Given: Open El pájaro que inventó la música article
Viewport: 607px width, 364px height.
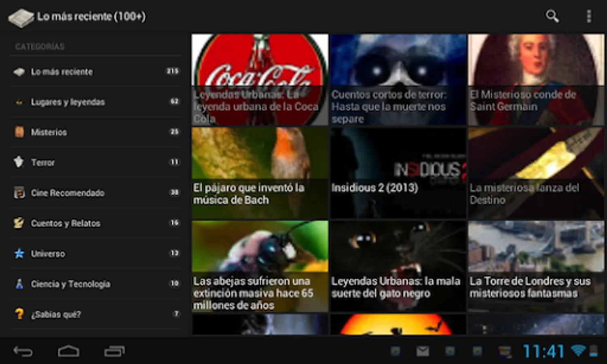Looking at the screenshot, I should pyautogui.click(x=260, y=173).
